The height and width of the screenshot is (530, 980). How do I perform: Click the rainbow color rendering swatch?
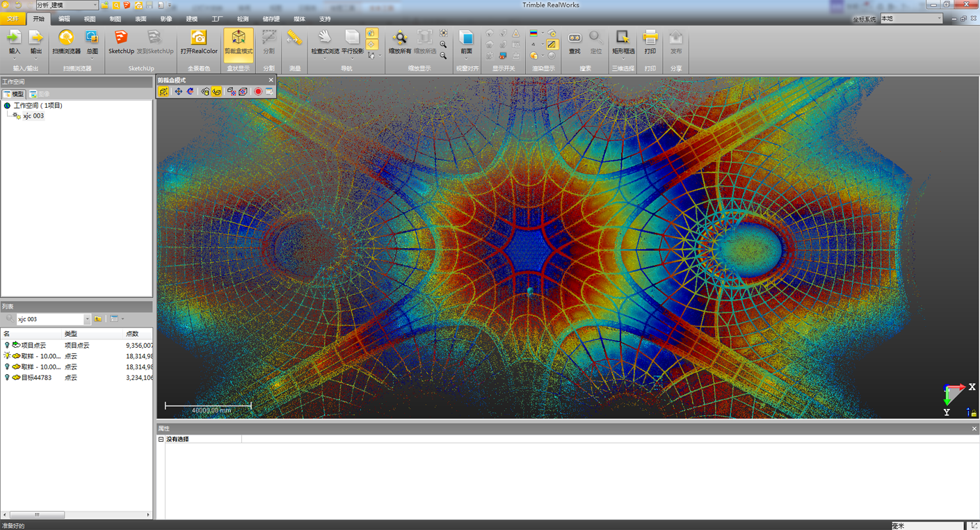click(x=533, y=33)
